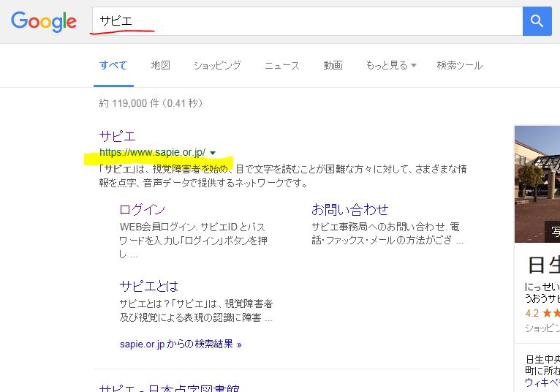Click the Google logo
560x392 pixels.
click(44, 21)
